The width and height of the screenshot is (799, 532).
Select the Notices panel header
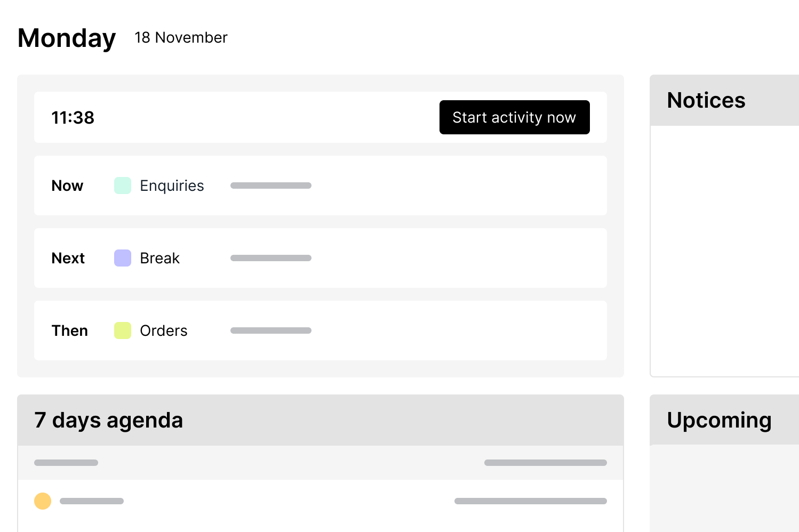[x=706, y=100]
